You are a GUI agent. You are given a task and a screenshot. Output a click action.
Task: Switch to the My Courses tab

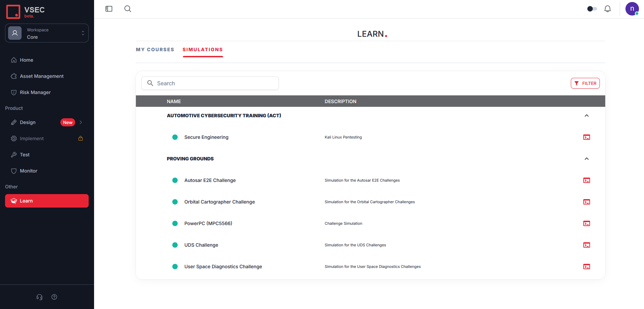[155, 50]
